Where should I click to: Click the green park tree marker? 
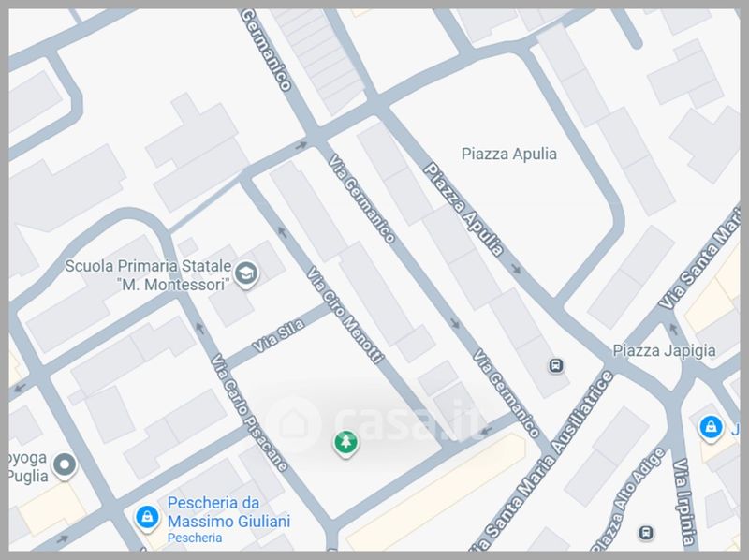pos(345,443)
